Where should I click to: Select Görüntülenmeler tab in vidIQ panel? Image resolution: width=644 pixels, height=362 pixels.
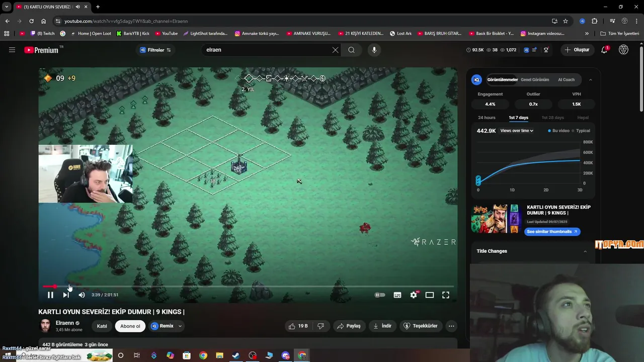502,79
